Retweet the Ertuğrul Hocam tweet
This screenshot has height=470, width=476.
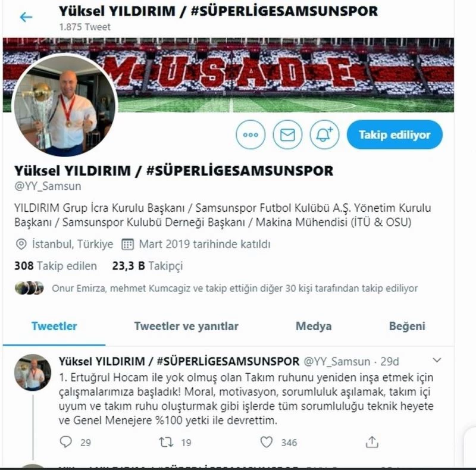tap(167, 442)
